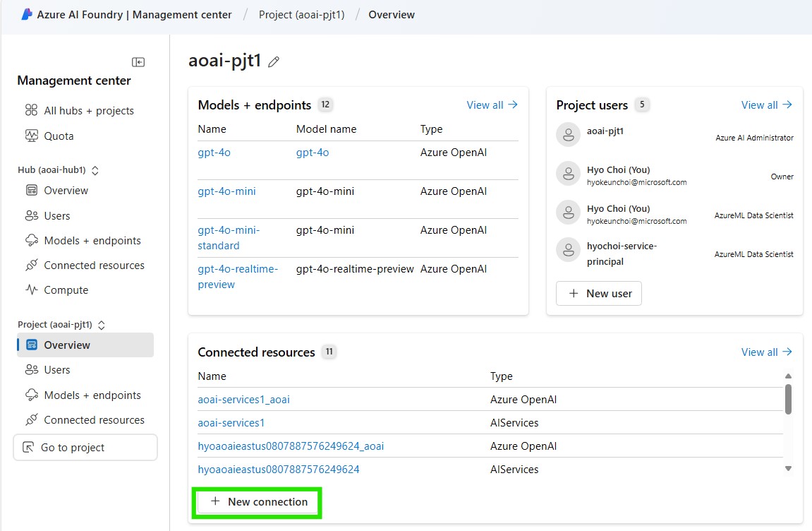Open the gpt-4o-mini deployment link
The width and height of the screenshot is (812, 531).
227,191
